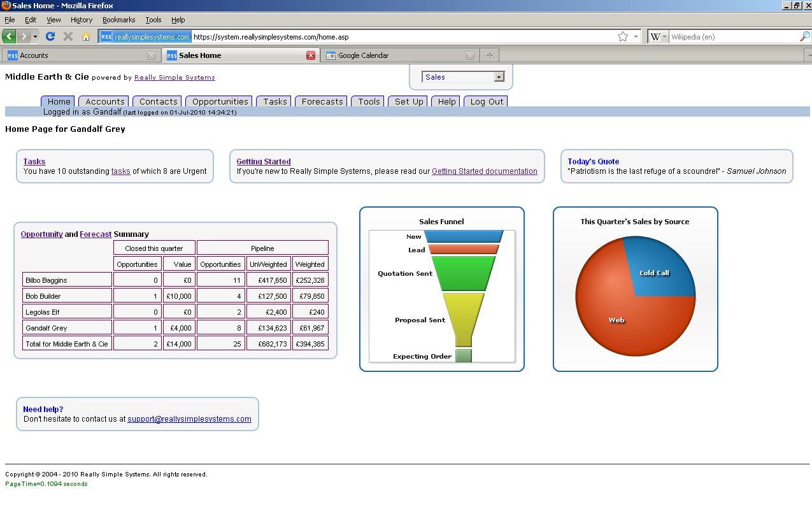Open the CRM Tools navigation tab
This screenshot has width=812, height=514.
point(369,101)
